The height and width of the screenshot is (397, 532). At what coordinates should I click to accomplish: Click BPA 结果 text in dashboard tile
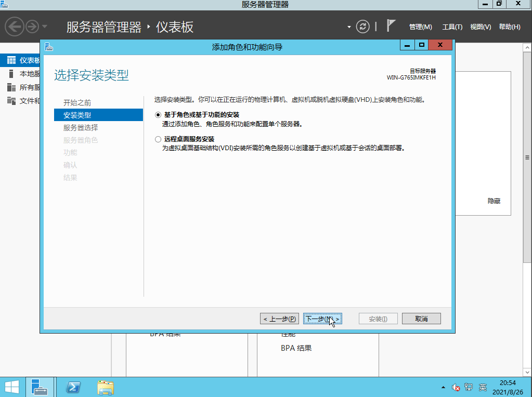pyautogui.click(x=296, y=348)
